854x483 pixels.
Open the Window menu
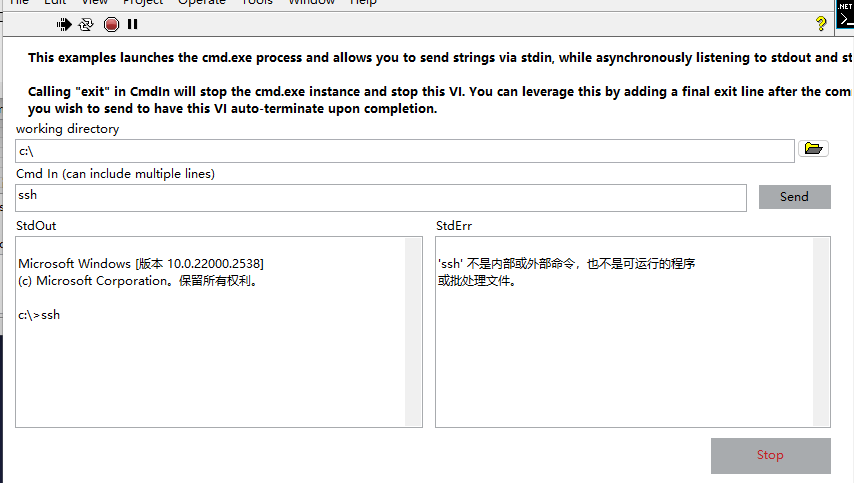tap(312, 2)
